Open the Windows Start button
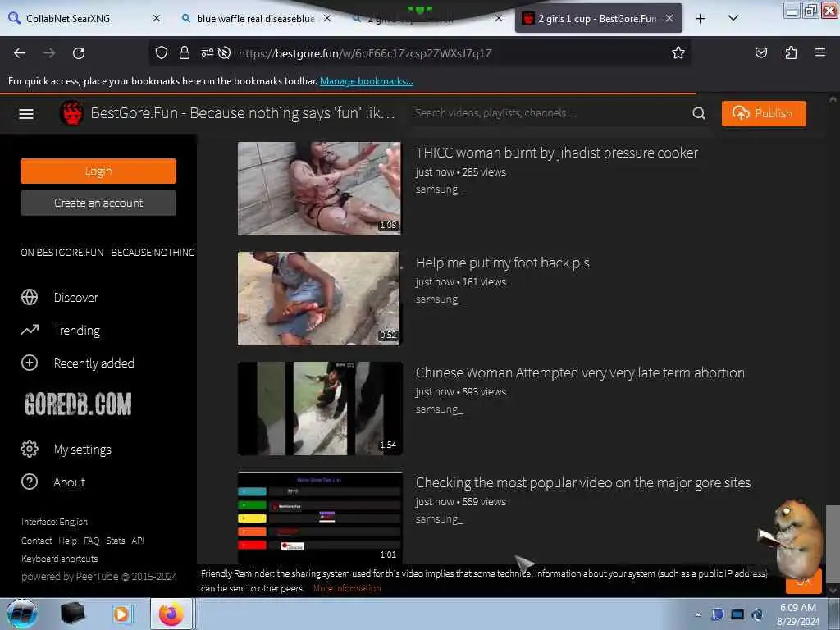The width and height of the screenshot is (840, 630). pos(21,614)
